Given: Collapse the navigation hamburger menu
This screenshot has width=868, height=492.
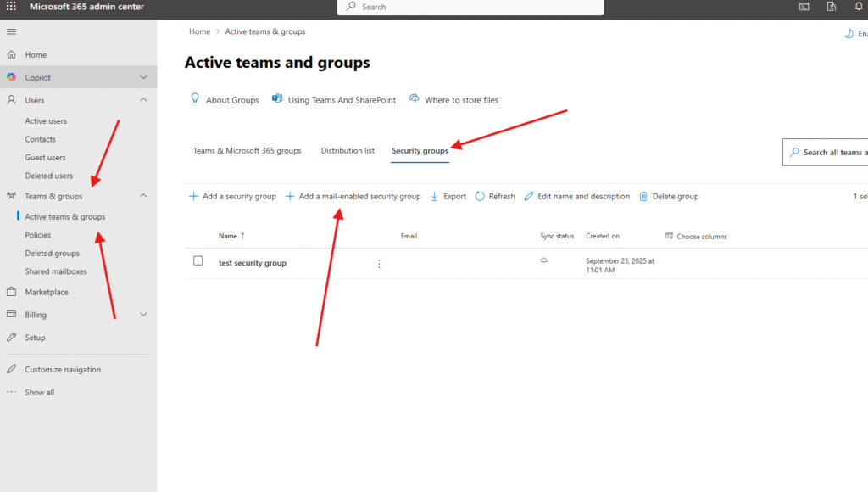Looking at the screenshot, I should pos(11,31).
